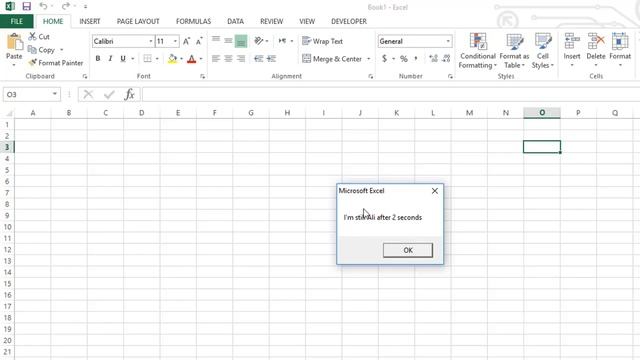Screen dimensions: 640x360
Task: Switch to FORMULAS tab
Action: pos(193,21)
